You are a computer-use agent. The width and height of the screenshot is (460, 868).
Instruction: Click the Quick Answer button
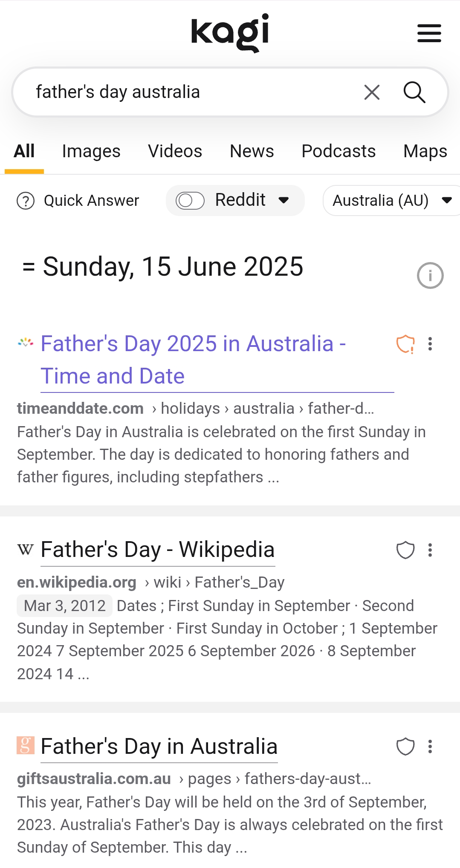pos(78,201)
